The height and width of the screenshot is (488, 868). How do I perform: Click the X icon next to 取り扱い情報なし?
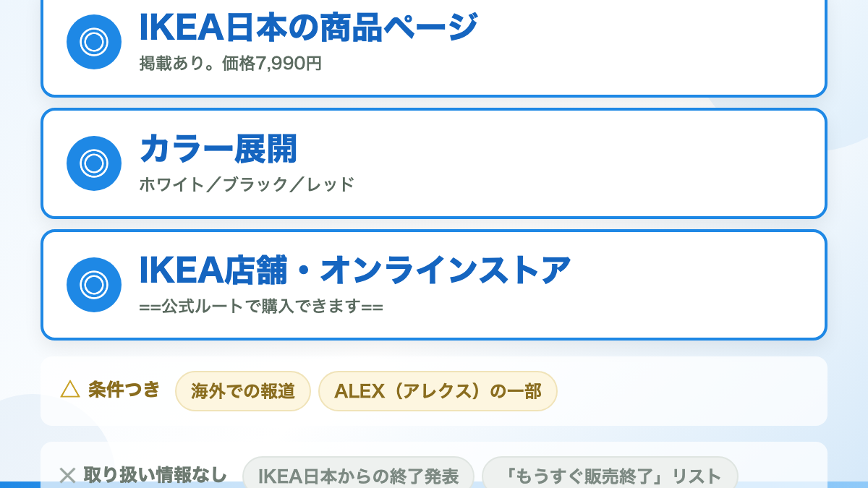[67, 475]
